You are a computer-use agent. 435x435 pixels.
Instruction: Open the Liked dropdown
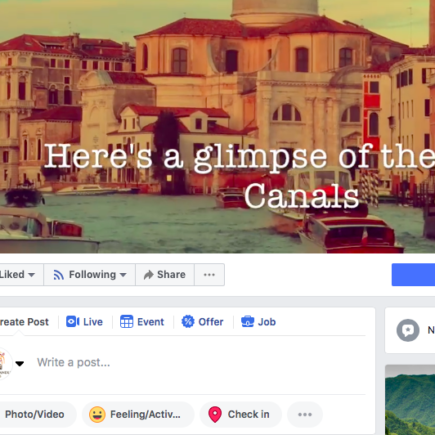21,275
